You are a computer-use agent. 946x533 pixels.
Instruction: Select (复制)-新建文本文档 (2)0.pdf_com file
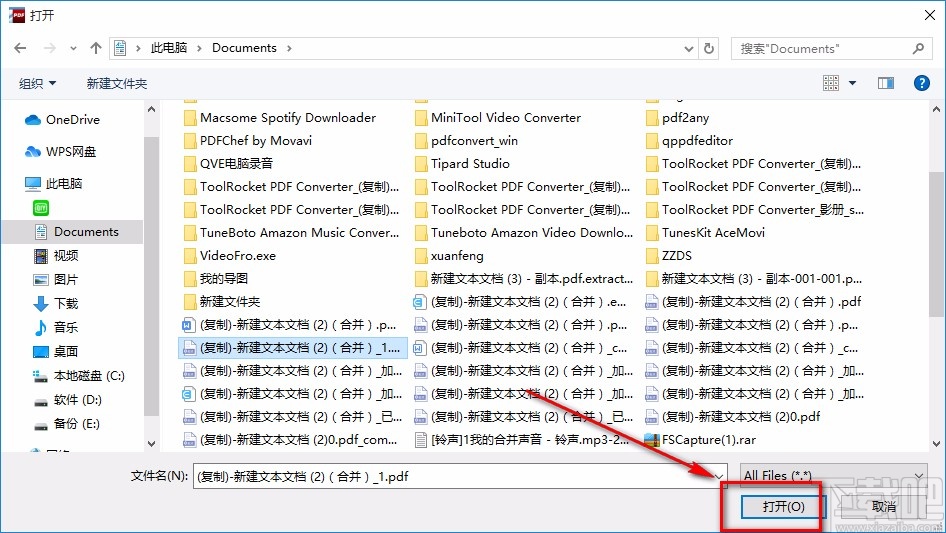coord(290,439)
